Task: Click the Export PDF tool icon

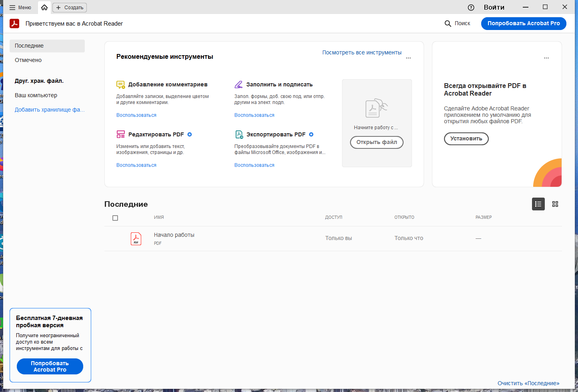Action: point(239,134)
